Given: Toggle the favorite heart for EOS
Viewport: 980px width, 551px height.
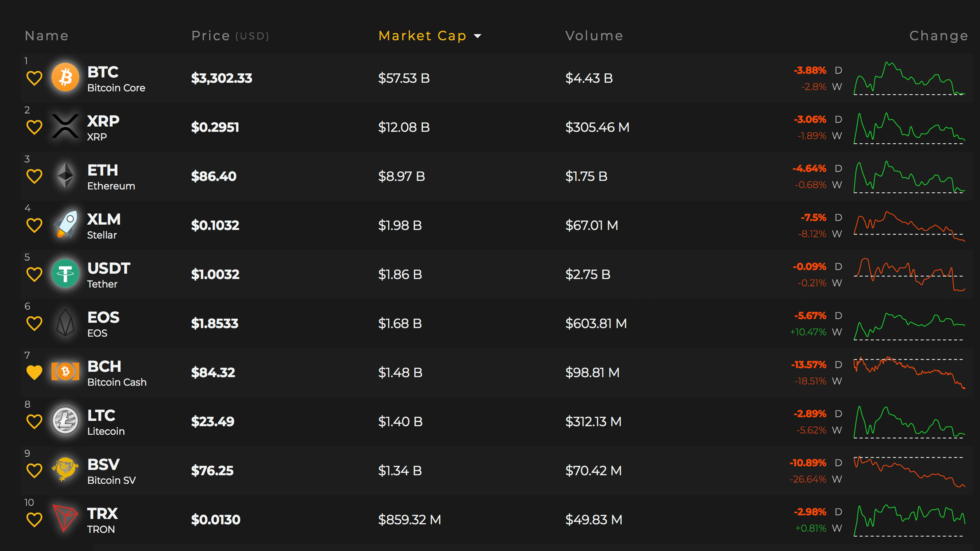Looking at the screenshot, I should coord(34,324).
